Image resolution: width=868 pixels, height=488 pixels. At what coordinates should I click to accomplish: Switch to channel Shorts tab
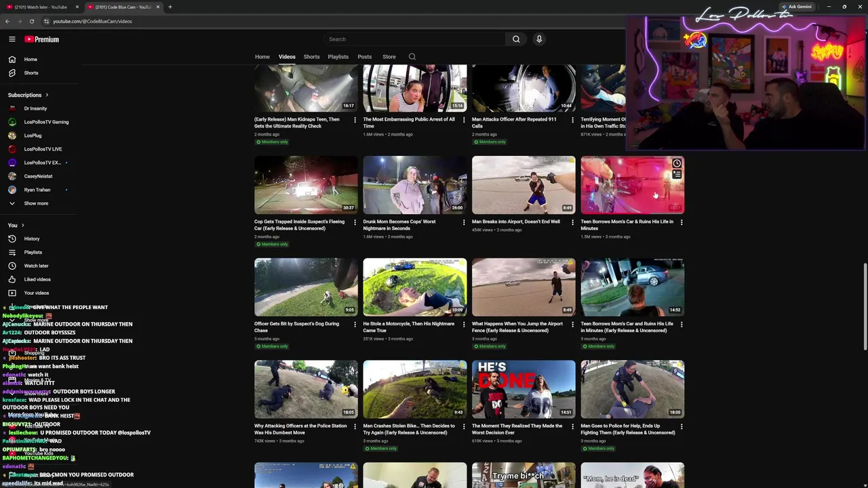tap(311, 57)
